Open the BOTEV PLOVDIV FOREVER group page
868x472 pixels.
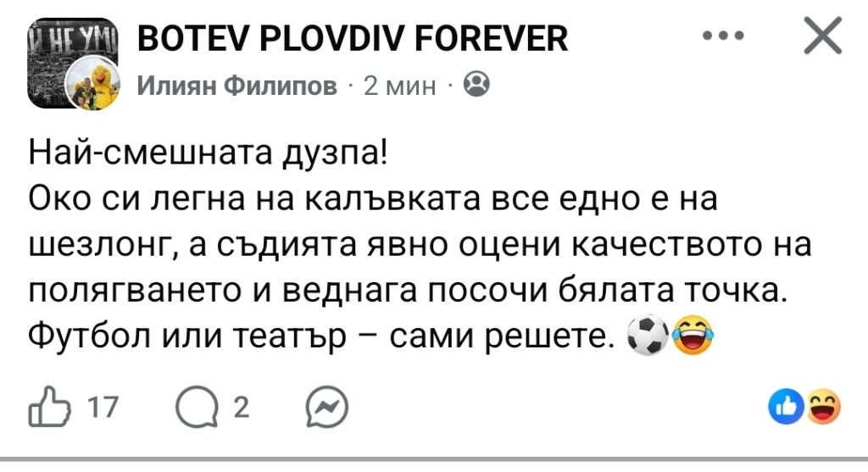coord(352,38)
